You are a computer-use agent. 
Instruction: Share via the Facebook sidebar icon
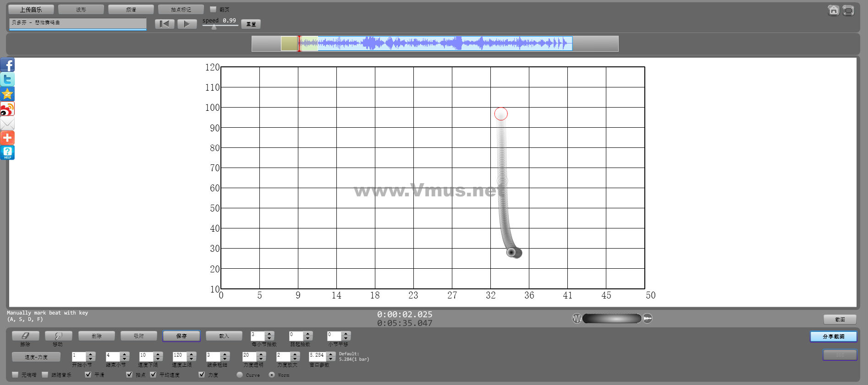pyautogui.click(x=7, y=65)
